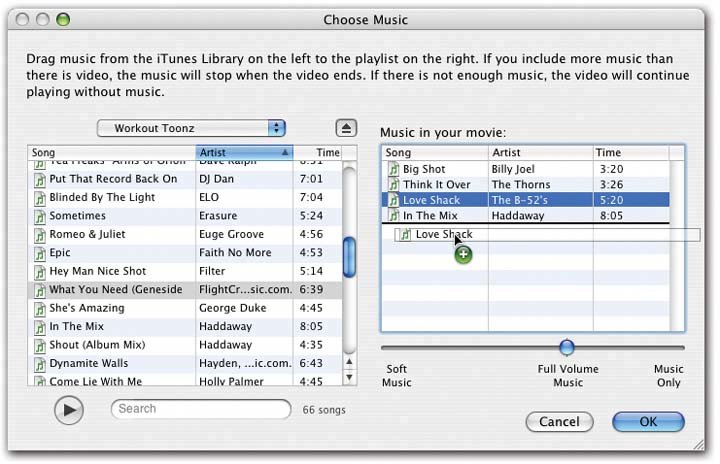Viewport: 720px width, 464px height.
Task: Click the green zoom window button
Action: click(x=63, y=19)
